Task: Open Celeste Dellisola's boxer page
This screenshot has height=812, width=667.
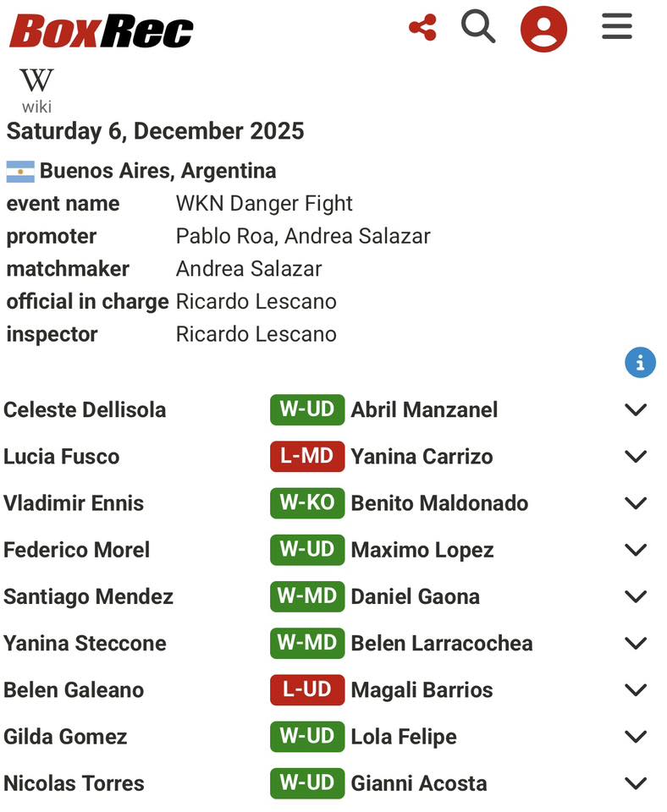Action: (85, 410)
